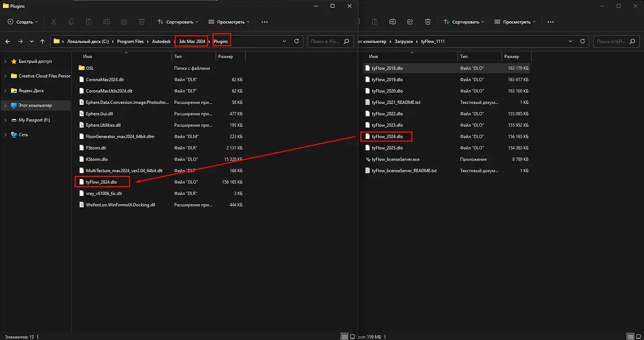644x340 pixels.
Task: Click the Paste icon in Plugins toolbar
Action: tap(89, 22)
